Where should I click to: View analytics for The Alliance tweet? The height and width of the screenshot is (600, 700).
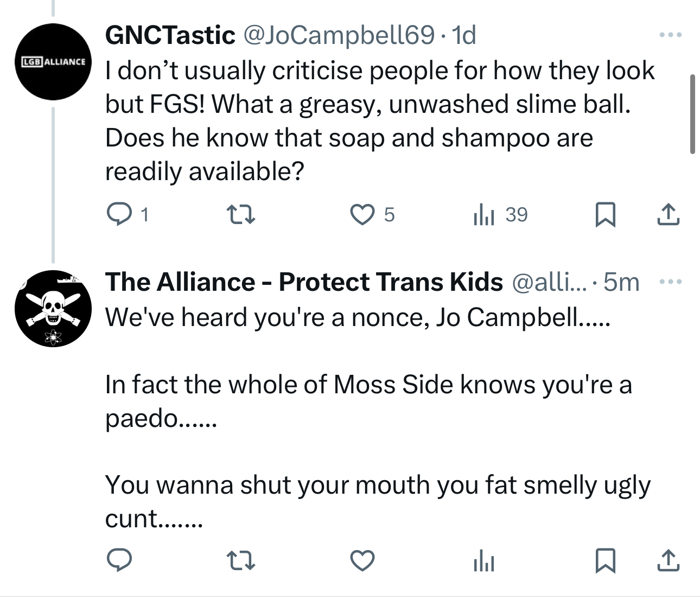(484, 560)
